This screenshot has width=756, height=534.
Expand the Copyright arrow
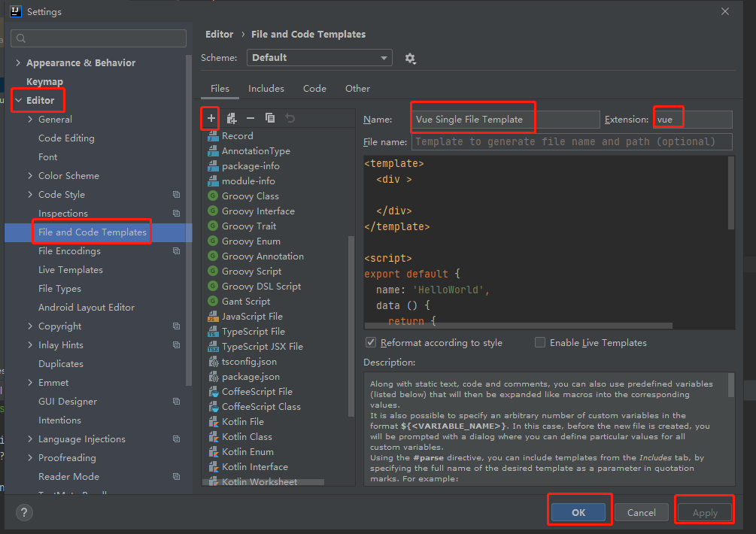(x=30, y=326)
